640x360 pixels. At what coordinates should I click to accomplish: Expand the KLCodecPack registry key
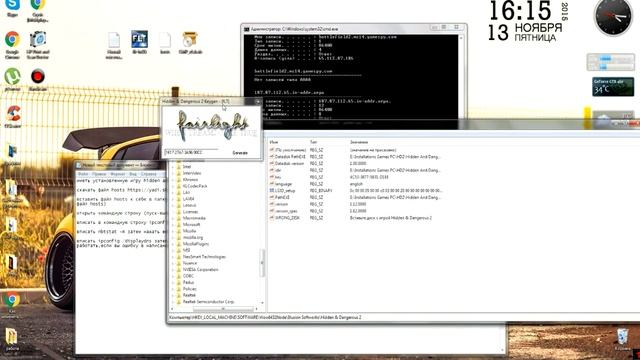pyautogui.click(x=173, y=186)
